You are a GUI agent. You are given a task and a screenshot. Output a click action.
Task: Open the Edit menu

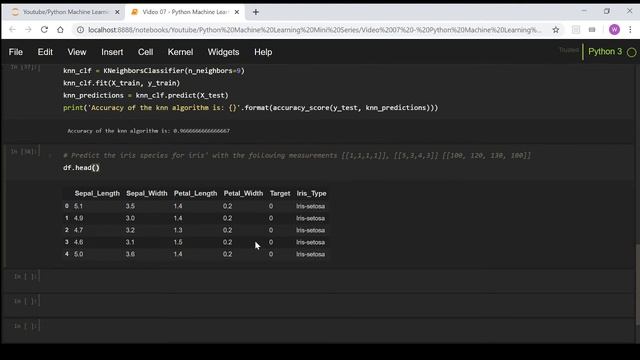coord(45,52)
